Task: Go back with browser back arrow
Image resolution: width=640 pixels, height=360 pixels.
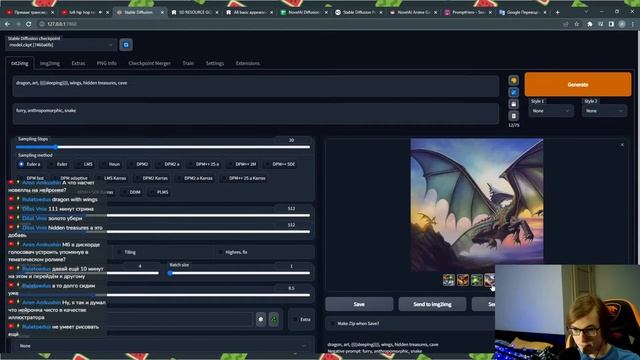Action: (x=8, y=24)
